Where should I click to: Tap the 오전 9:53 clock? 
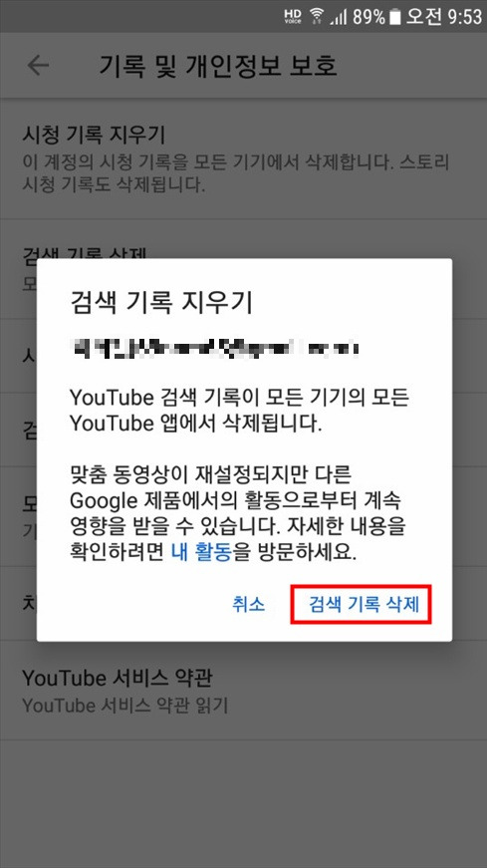444,17
